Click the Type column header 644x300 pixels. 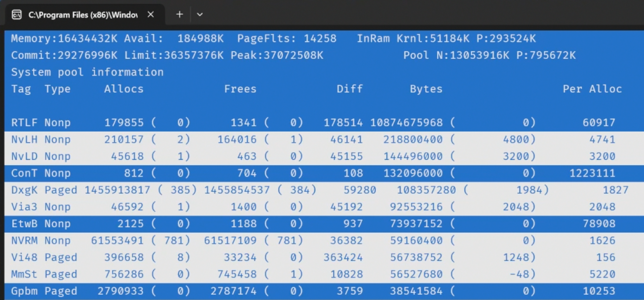(x=57, y=89)
